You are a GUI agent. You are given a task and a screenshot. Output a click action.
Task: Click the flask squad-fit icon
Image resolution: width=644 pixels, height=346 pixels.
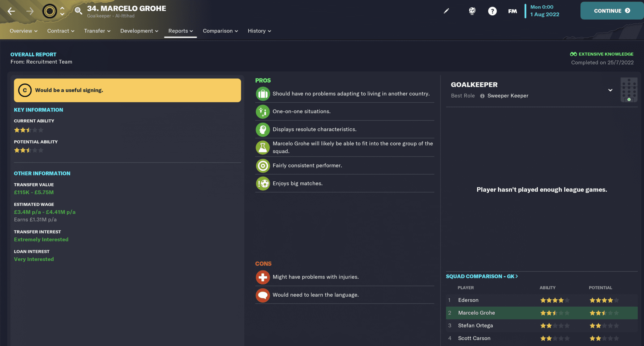coord(263,147)
